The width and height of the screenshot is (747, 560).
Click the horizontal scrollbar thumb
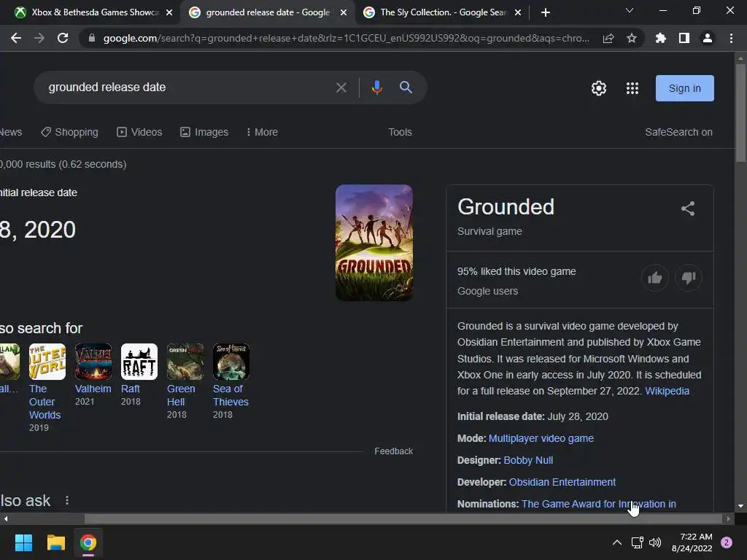[403, 518]
